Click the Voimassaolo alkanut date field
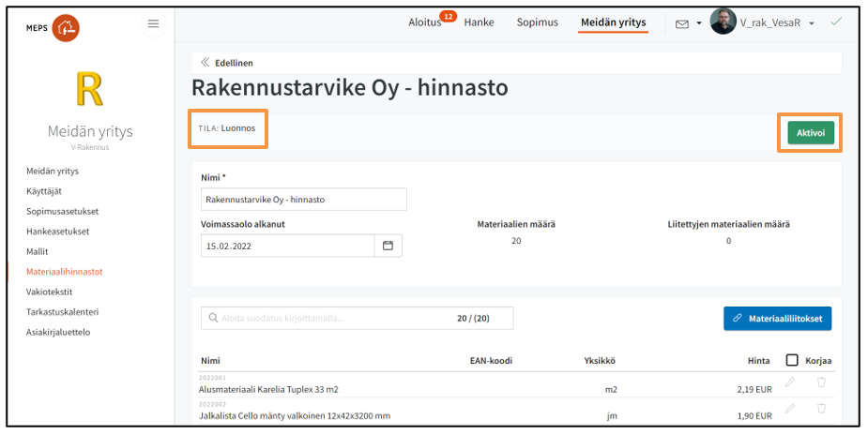868x434 pixels. tap(287, 246)
